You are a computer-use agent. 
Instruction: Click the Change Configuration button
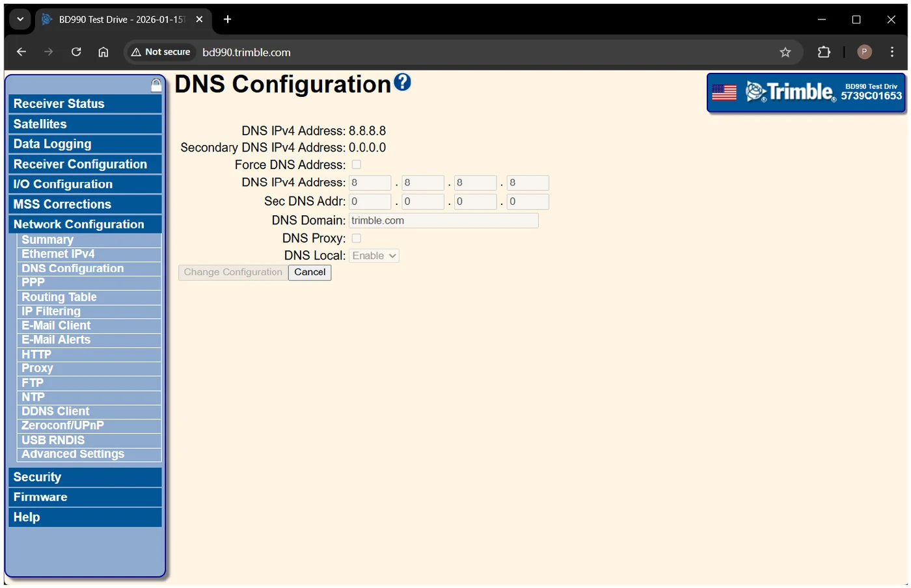coord(233,273)
